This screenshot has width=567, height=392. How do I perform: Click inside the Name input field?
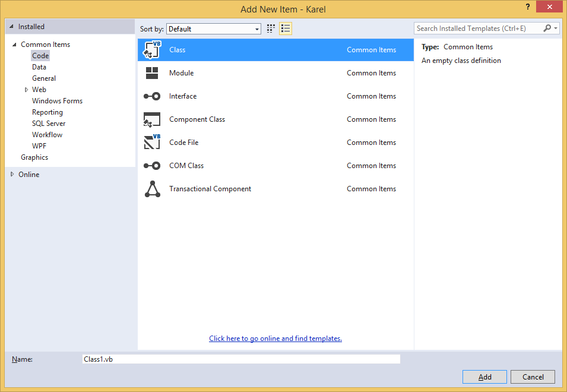240,359
